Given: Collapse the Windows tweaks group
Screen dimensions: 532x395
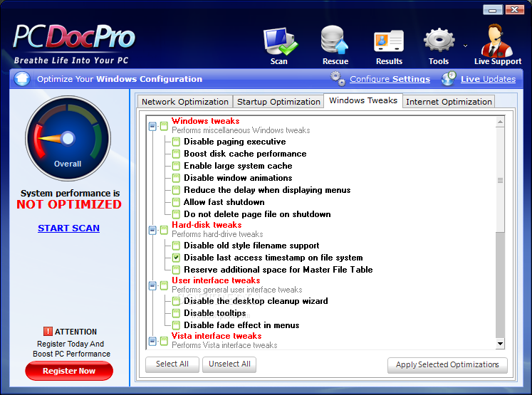Looking at the screenshot, I should tap(152, 127).
